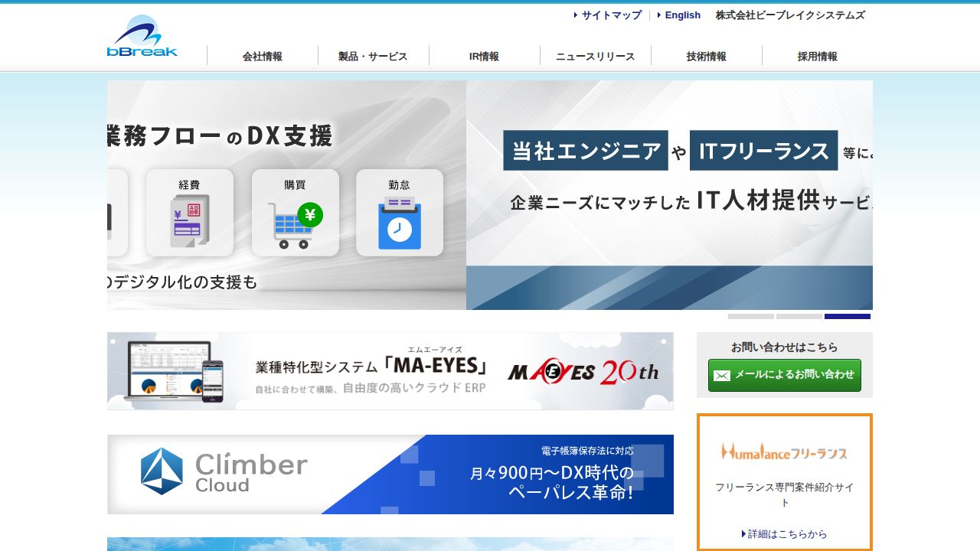The height and width of the screenshot is (551, 980).
Task: Click the 勤怠 time clock icon card
Action: coord(400,213)
